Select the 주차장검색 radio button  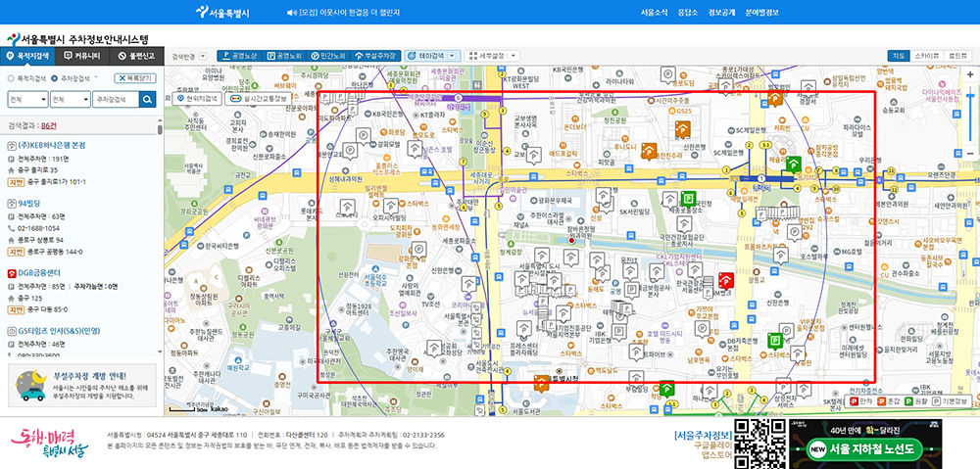[x=54, y=78]
